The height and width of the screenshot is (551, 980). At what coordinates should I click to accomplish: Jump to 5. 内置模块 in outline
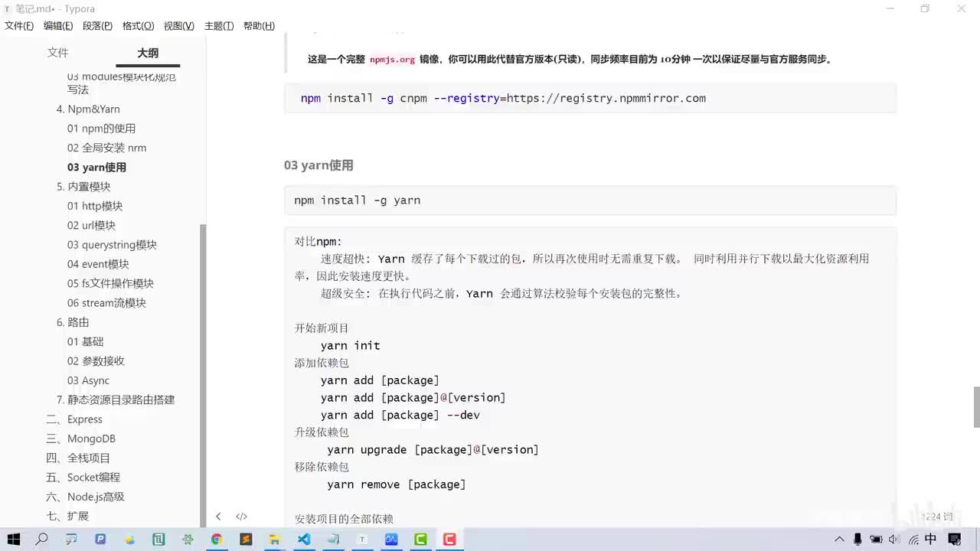(83, 187)
